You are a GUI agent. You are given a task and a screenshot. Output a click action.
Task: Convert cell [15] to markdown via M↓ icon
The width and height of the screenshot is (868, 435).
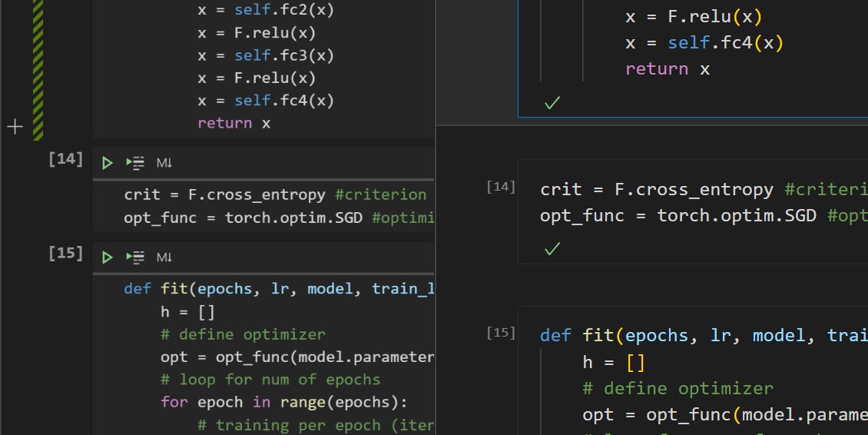164,257
